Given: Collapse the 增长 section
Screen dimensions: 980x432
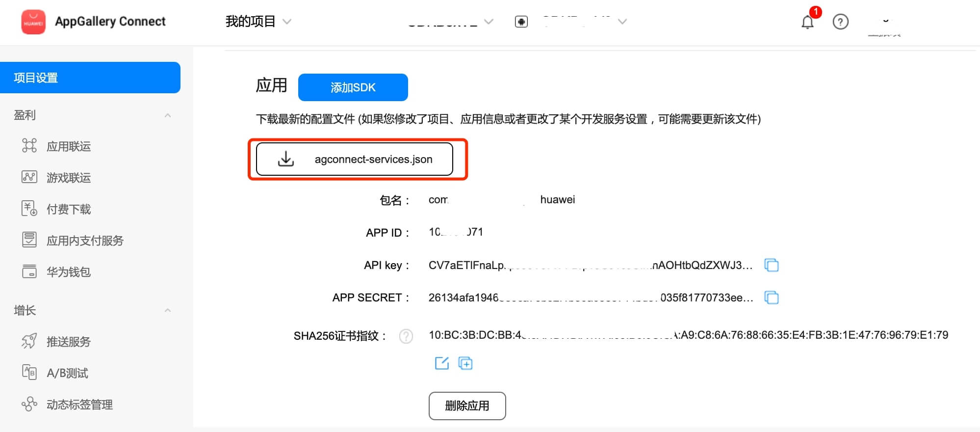Looking at the screenshot, I should click(x=168, y=310).
